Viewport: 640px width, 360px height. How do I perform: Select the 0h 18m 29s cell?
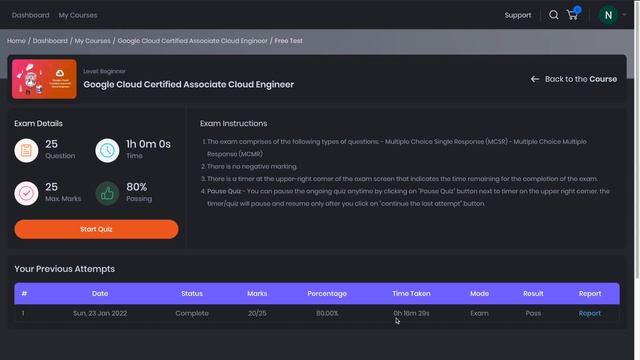411,313
